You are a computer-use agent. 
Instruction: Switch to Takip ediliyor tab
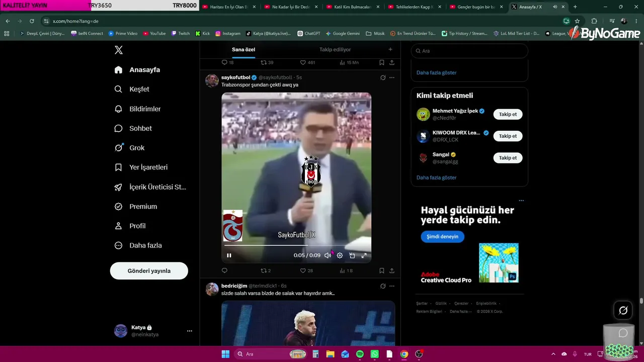[335, 50]
